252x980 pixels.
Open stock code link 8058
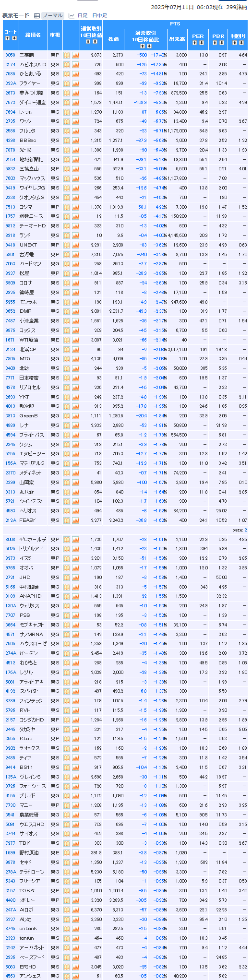10,55
